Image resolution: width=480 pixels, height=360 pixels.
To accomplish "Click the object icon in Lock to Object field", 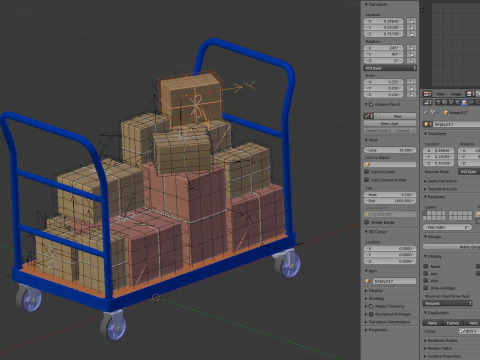I will pyautogui.click(x=368, y=165).
